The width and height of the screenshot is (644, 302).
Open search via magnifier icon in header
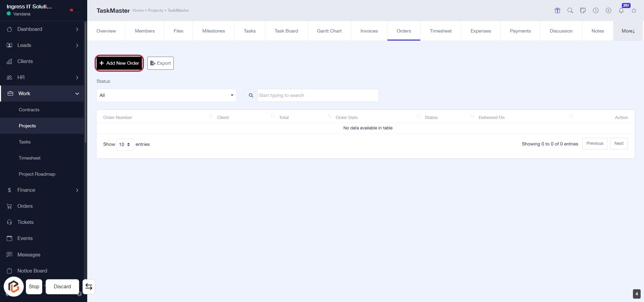pos(570,10)
